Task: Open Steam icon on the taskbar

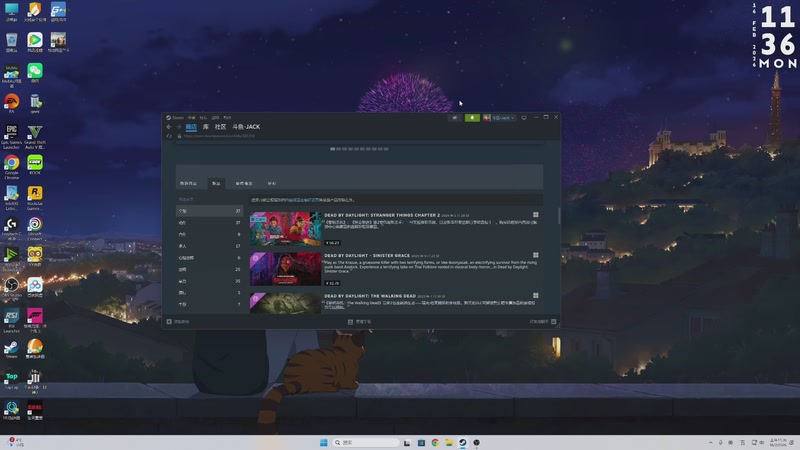Action: [x=462, y=442]
